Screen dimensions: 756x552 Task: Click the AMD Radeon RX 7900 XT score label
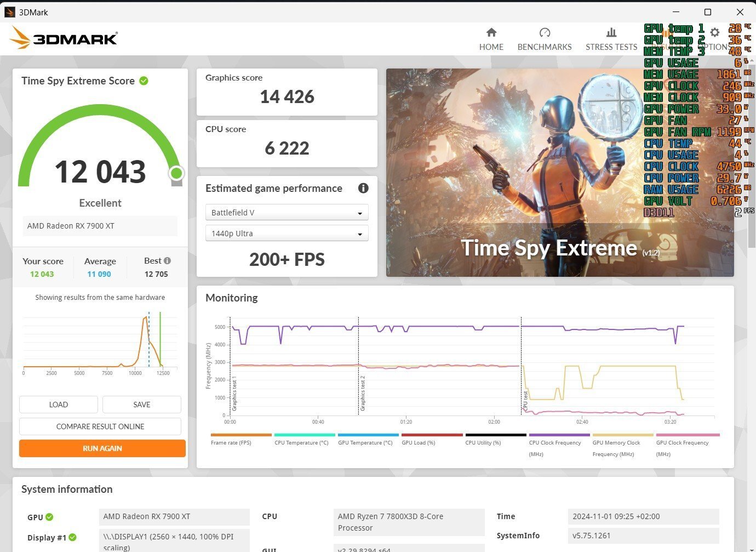tap(100, 226)
